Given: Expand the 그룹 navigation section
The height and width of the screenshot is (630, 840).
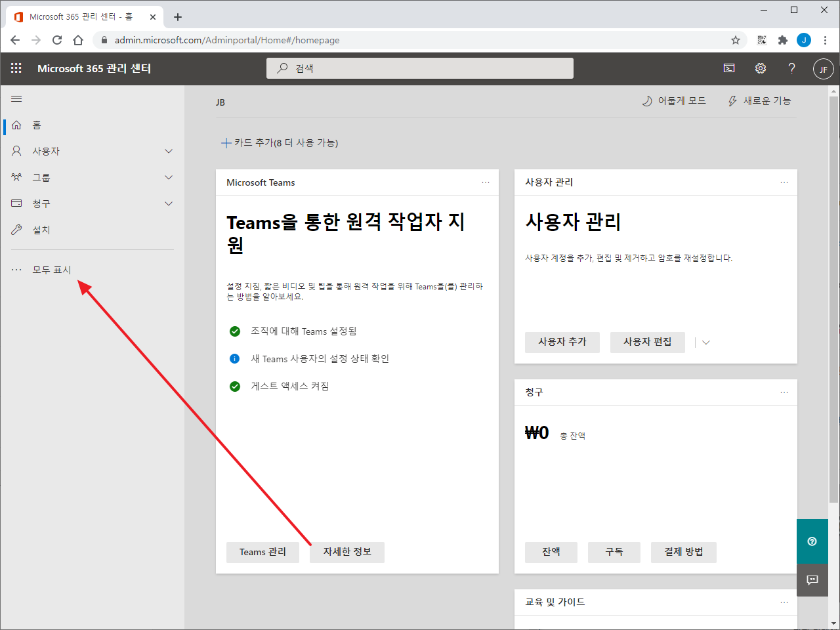Looking at the screenshot, I should [169, 177].
